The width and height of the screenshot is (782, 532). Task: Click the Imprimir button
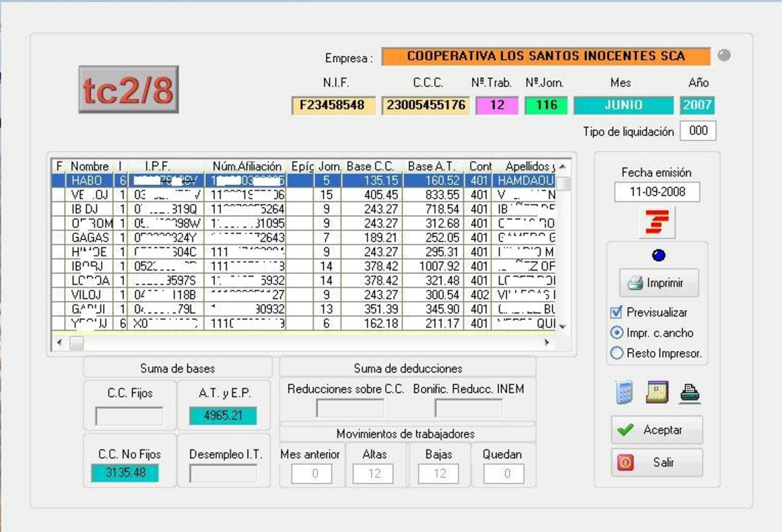click(659, 283)
